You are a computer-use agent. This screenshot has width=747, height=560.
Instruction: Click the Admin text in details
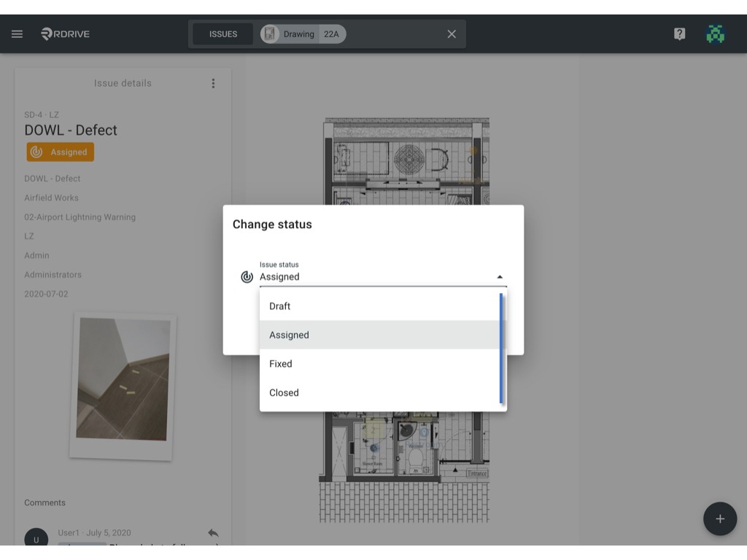pos(36,255)
